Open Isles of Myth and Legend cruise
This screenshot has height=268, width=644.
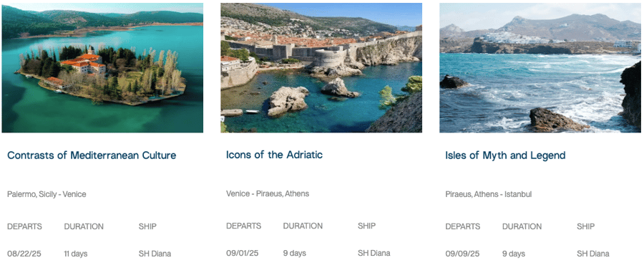(506, 155)
